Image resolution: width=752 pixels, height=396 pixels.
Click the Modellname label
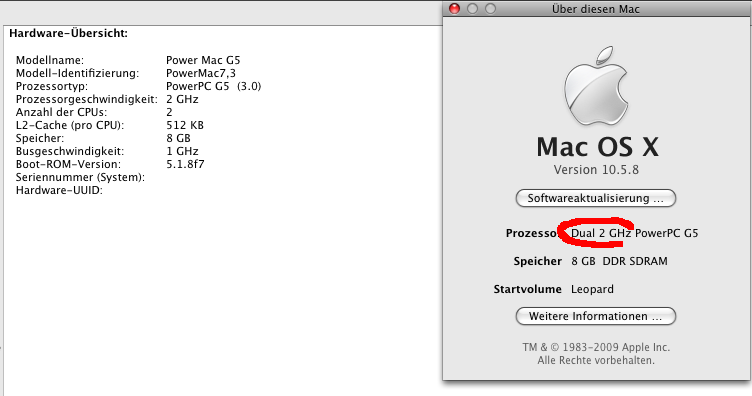tap(50, 60)
